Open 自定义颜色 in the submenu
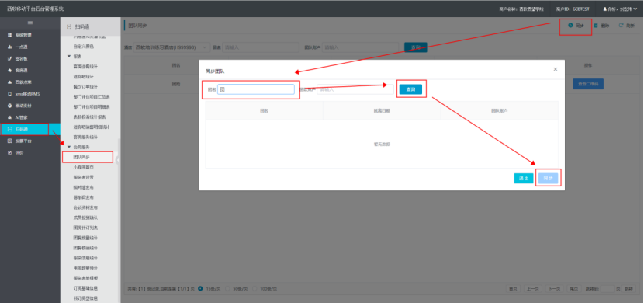The height and width of the screenshot is (303, 644). click(84, 47)
